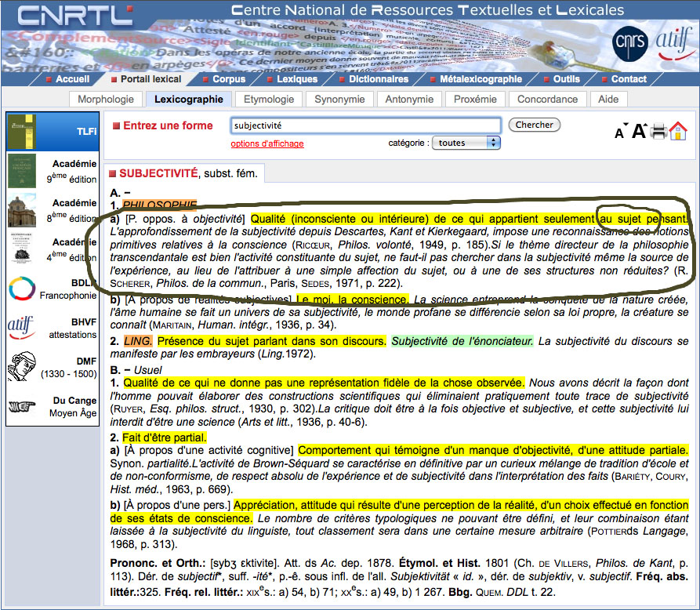
Task: Open the Synonymie tab
Action: coord(339,100)
